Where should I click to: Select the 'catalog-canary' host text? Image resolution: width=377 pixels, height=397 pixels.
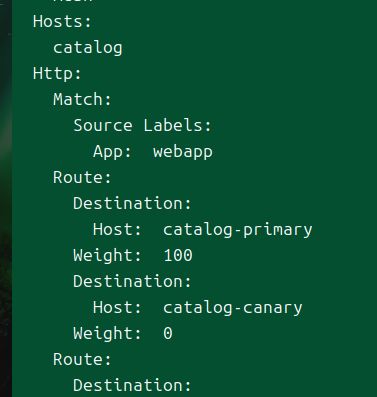tap(233, 308)
